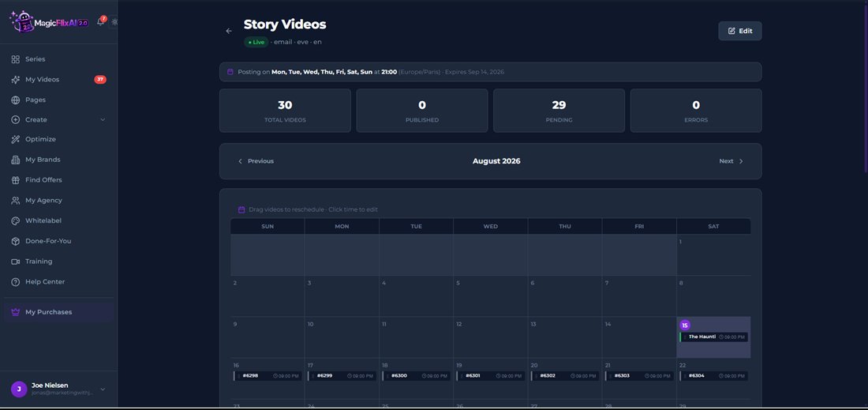Viewport: 868px width, 410px height.
Task: Click the 37 badge on My Videos
Action: tap(100, 80)
